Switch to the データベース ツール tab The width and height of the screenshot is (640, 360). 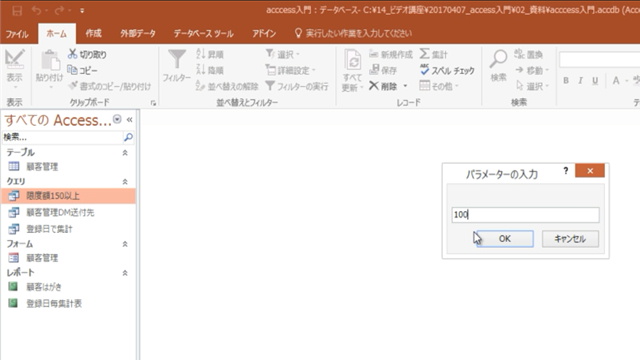[x=203, y=33]
